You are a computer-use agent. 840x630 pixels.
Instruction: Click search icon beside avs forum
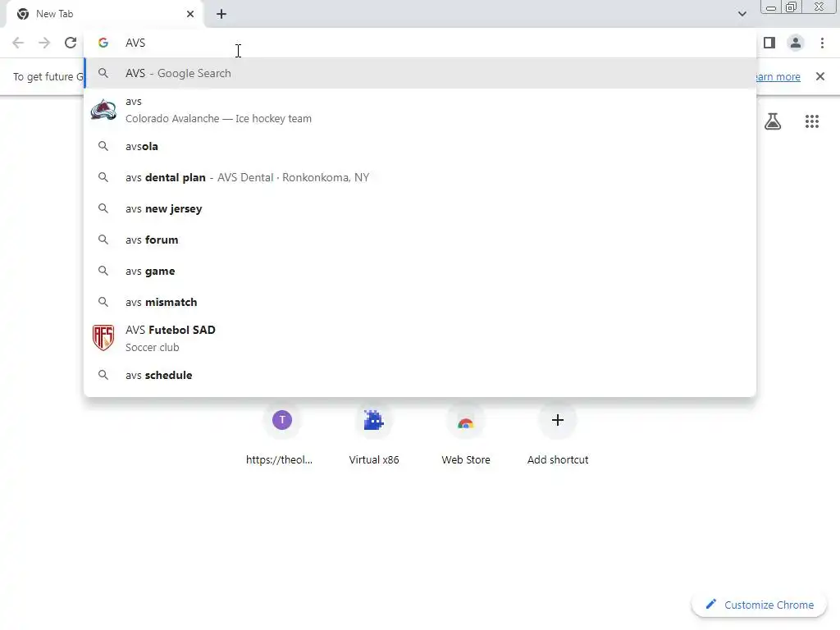click(103, 240)
